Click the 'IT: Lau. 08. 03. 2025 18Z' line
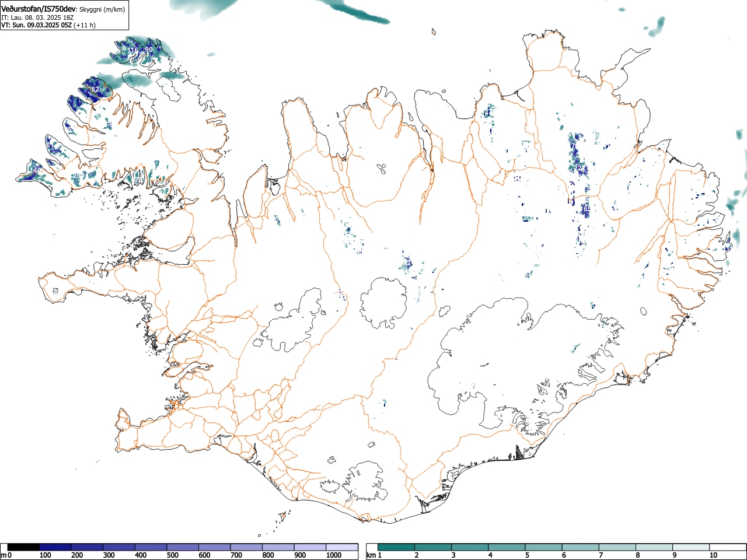 click(x=37, y=18)
